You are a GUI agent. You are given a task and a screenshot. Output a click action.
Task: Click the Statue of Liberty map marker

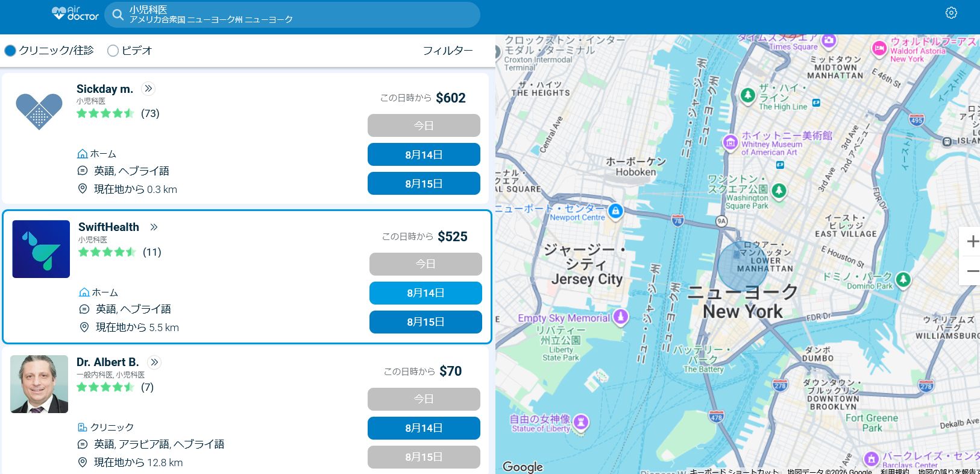pyautogui.click(x=581, y=422)
